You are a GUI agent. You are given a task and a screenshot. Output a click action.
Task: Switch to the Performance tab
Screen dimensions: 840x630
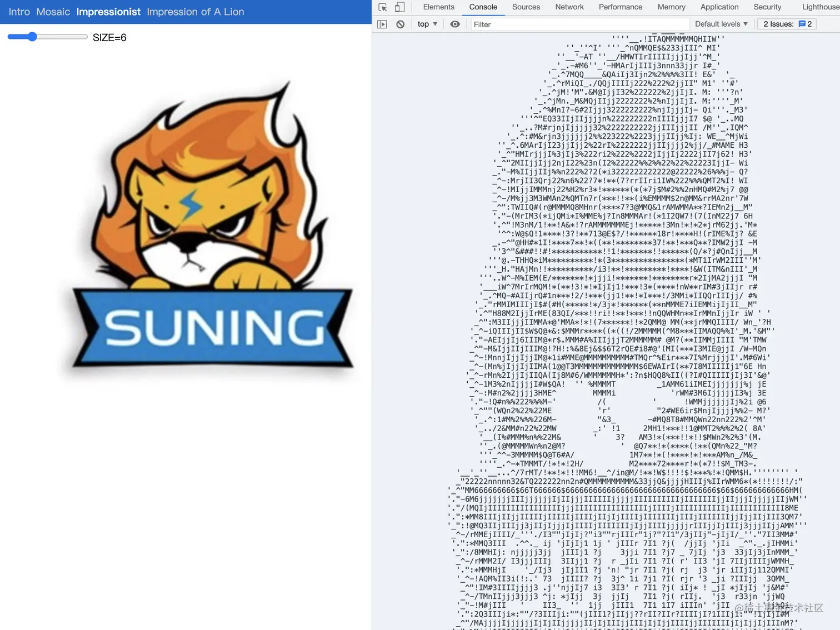(621, 7)
